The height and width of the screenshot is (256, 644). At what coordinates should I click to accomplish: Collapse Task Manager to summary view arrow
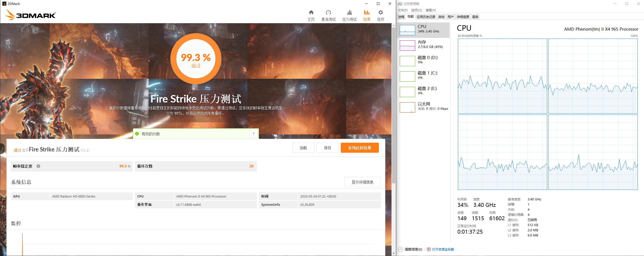401,249
